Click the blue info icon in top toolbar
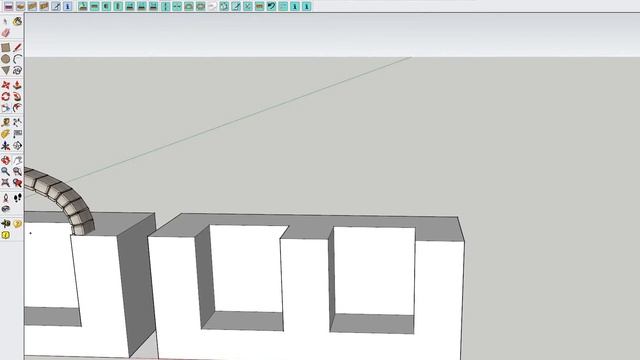Image resolution: width=640 pixels, height=360 pixels. click(x=68, y=6)
